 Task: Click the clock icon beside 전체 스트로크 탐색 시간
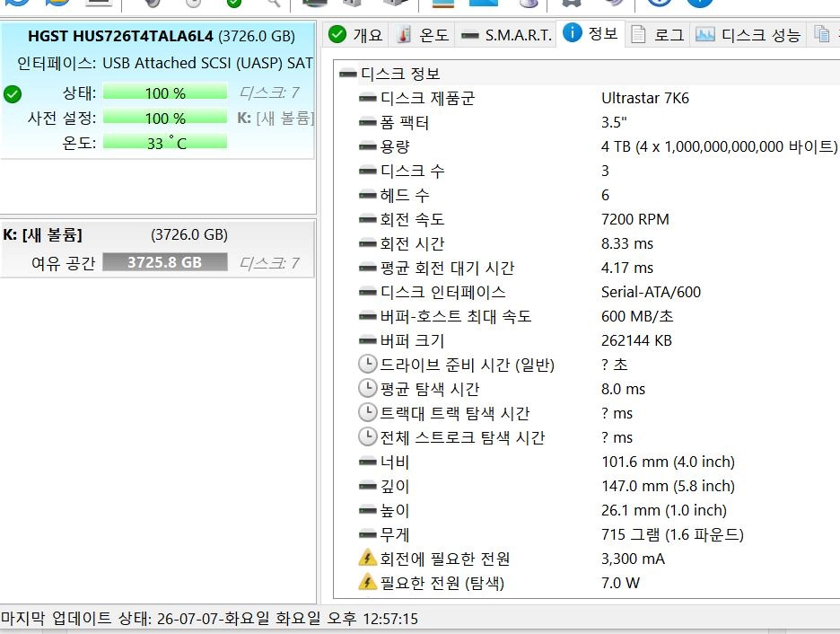[368, 436]
